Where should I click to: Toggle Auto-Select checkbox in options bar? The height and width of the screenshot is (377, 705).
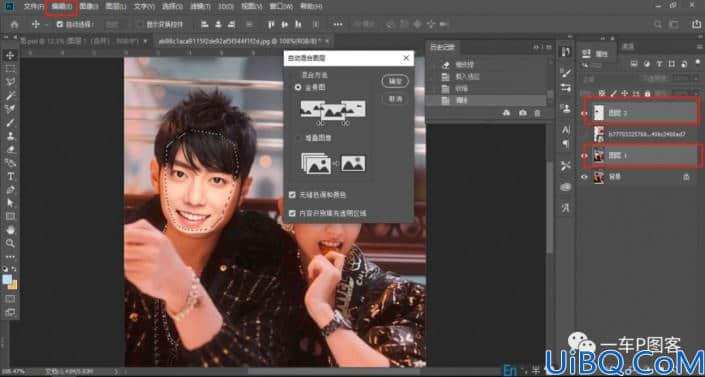[60, 24]
